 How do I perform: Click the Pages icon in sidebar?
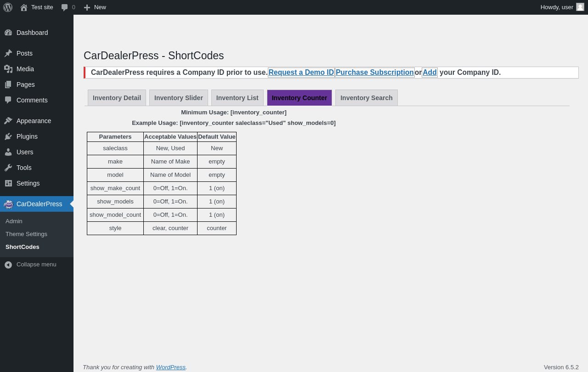[x=8, y=85]
